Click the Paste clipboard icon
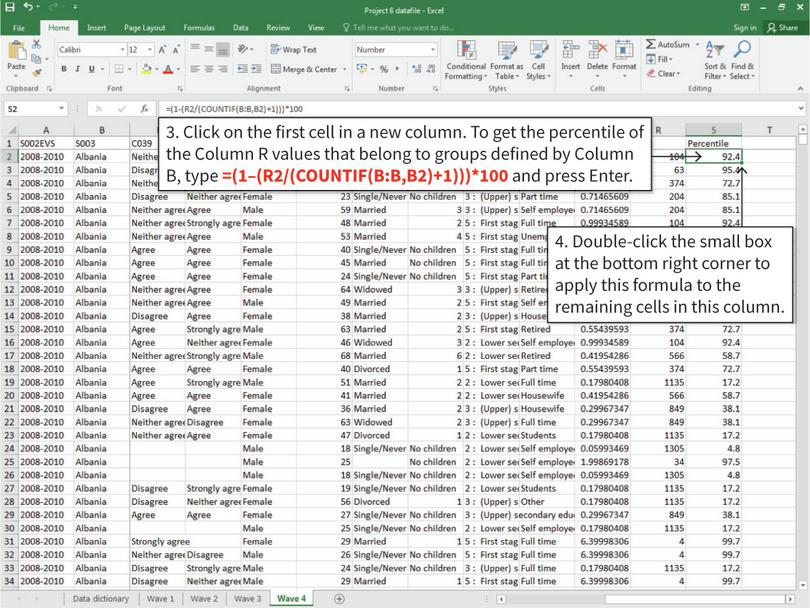The height and width of the screenshot is (608, 810). 16,54
